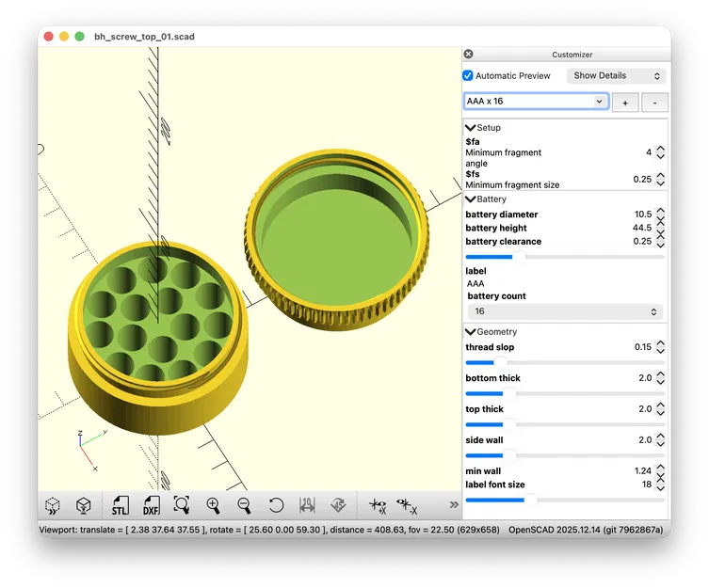Collapse the Battery section
709x588 pixels.
(470, 199)
